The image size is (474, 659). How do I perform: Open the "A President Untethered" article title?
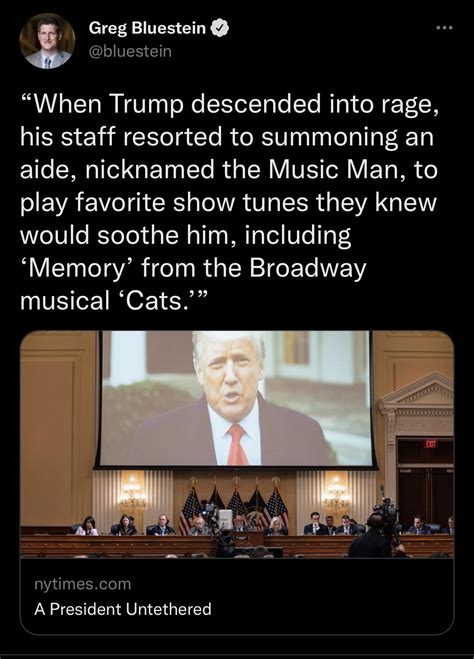click(123, 609)
